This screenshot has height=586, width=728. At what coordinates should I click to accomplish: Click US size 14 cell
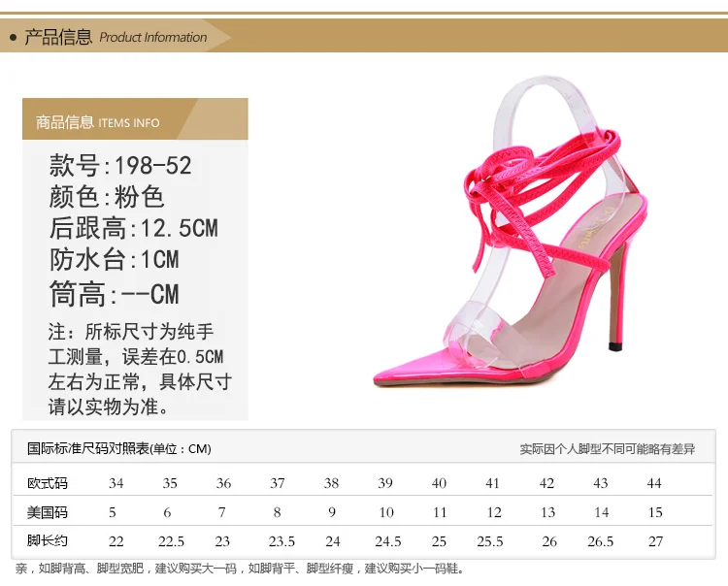602,512
